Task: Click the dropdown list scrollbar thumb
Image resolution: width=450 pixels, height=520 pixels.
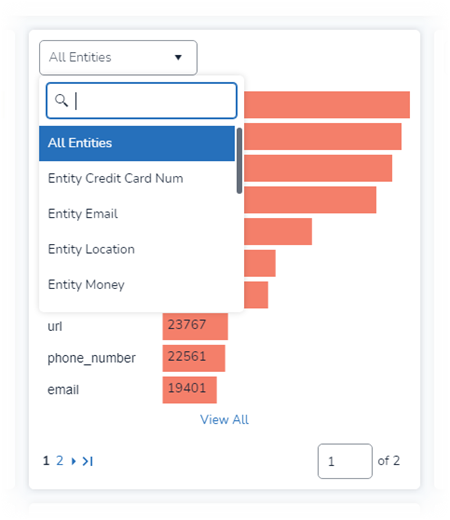Action: tap(239, 161)
